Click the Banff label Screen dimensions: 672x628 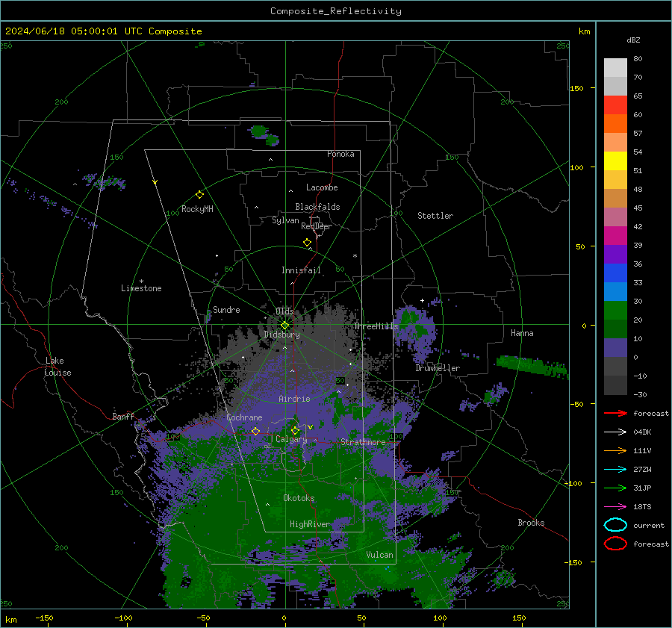[x=123, y=417]
